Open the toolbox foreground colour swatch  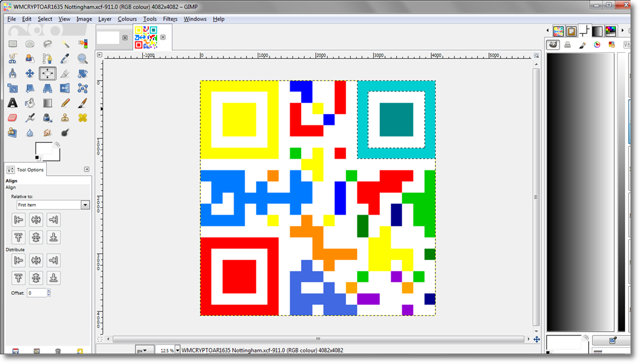pyautogui.click(x=44, y=149)
